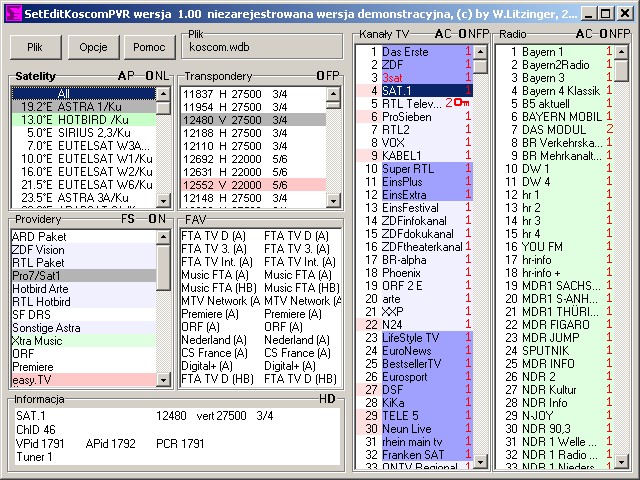Image resolution: width=640 pixels, height=480 pixels.
Task: Toggle the A option in Satelity header
Action: tap(121, 76)
